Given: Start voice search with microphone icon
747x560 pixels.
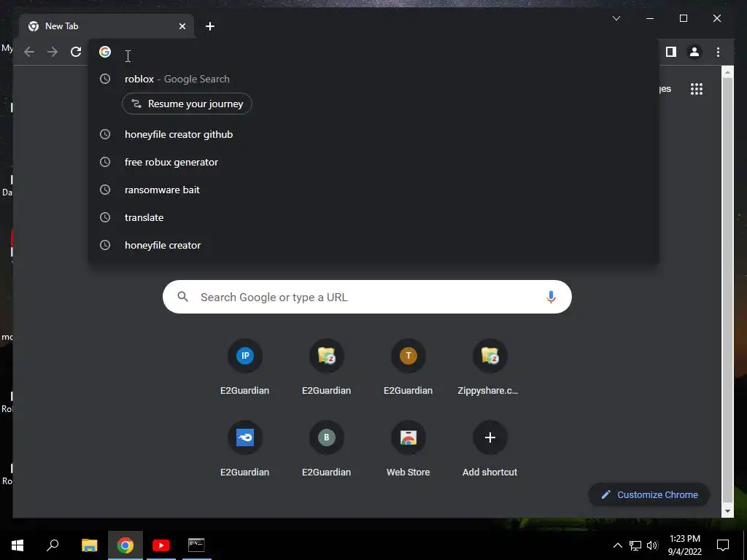Looking at the screenshot, I should (551, 297).
